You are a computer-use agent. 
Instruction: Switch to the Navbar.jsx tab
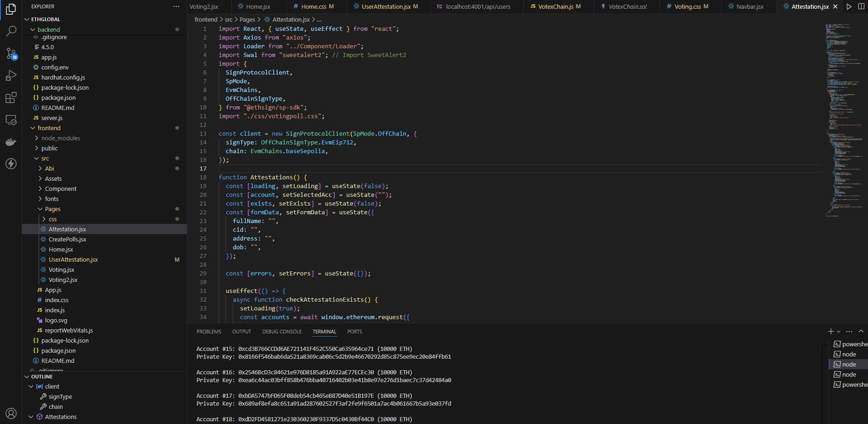coord(750,6)
